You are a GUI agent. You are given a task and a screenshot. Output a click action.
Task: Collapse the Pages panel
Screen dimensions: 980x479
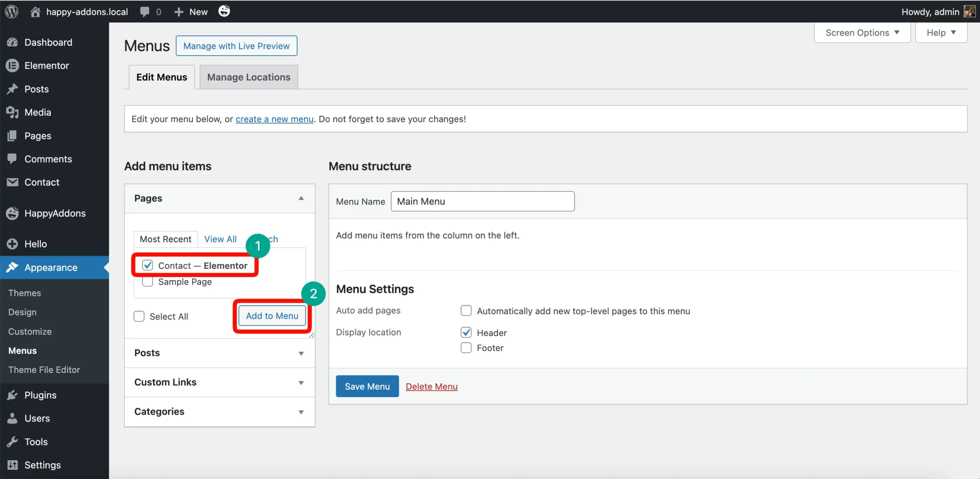tap(301, 198)
